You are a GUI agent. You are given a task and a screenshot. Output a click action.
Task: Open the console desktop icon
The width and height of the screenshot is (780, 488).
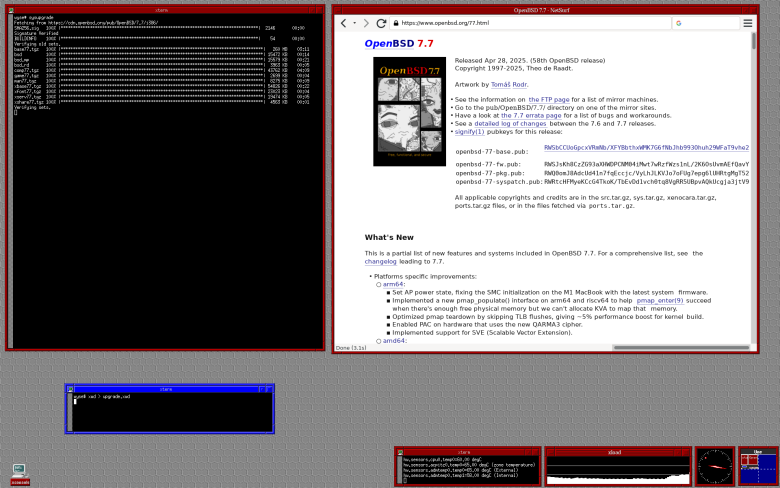point(20,474)
